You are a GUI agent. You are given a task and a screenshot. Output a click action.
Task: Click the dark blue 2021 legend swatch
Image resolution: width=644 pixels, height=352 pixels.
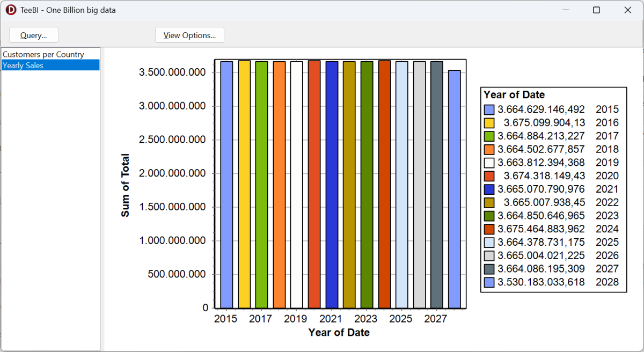pos(489,189)
